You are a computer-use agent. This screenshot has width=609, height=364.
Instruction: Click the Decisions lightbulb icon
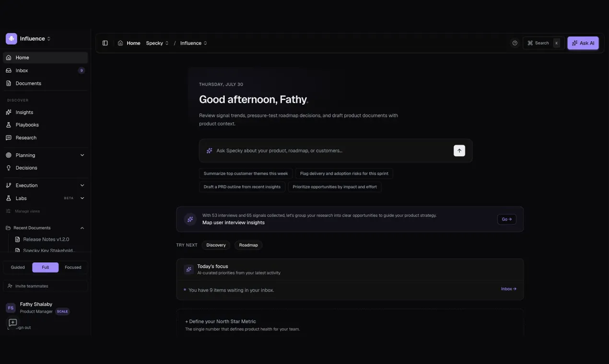click(9, 168)
